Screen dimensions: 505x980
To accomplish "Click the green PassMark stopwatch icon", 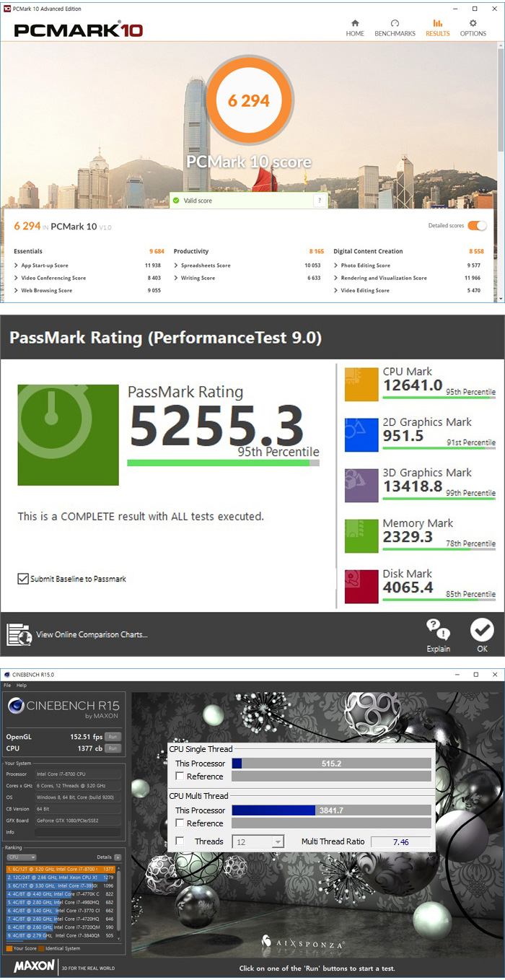I will [x=69, y=434].
